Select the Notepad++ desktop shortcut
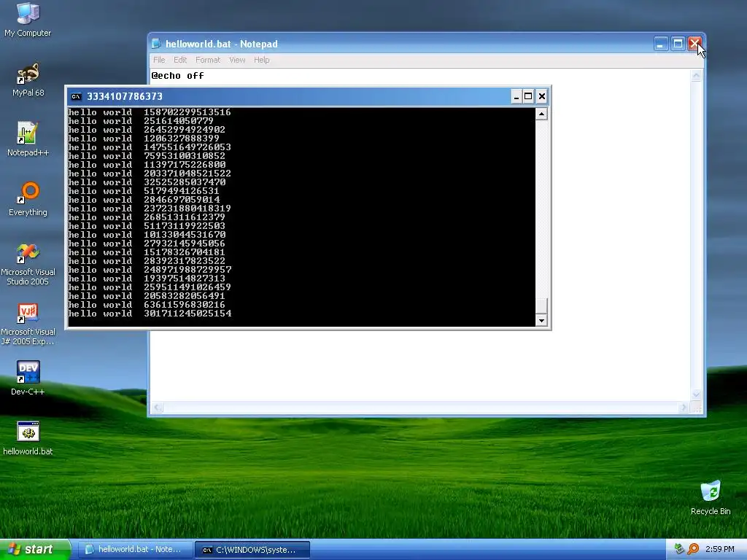This screenshot has height=560, width=747. [x=28, y=139]
